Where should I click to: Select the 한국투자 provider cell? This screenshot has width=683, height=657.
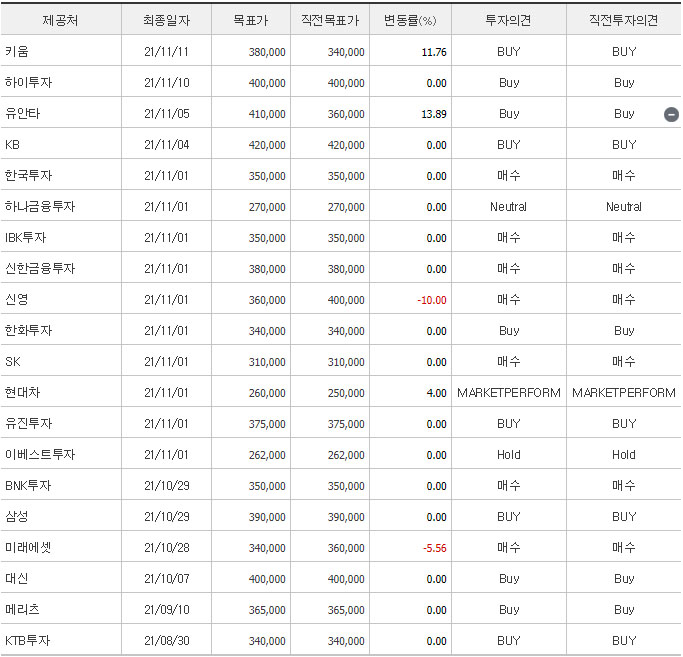61,175
